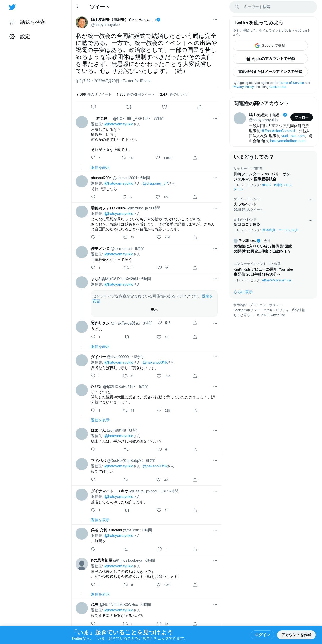Like the reply from 逆叉狼 (NGE1991_ASR1927)

coord(158,158)
